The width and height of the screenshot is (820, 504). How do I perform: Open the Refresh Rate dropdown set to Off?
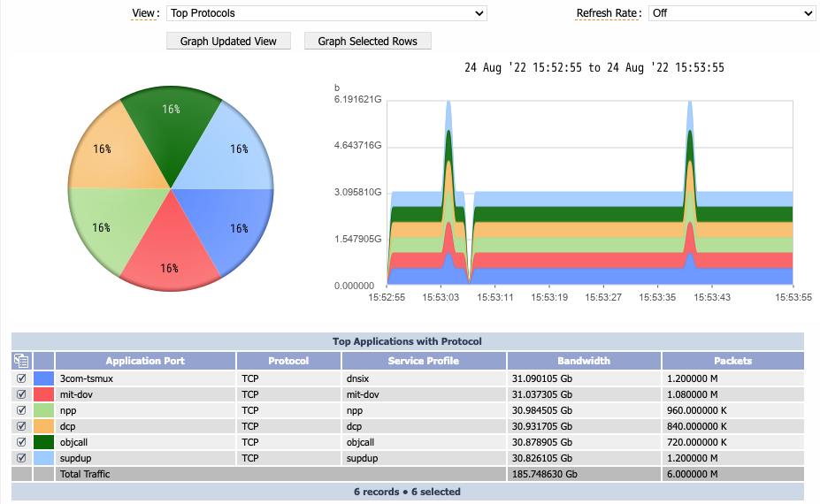(x=732, y=13)
